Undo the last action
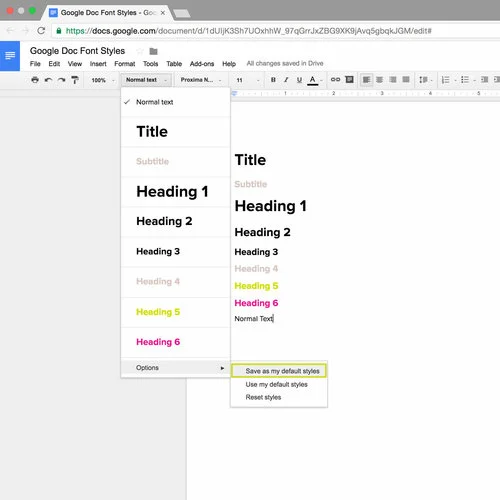The height and width of the screenshot is (500, 500). (48, 80)
